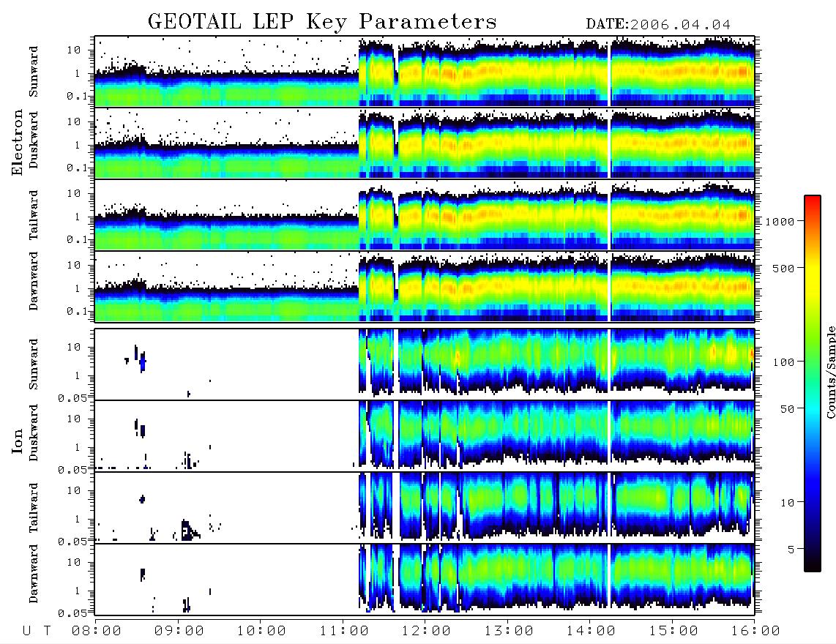
Task: Click the "Electron" group axis label
Action: [x=17, y=142]
